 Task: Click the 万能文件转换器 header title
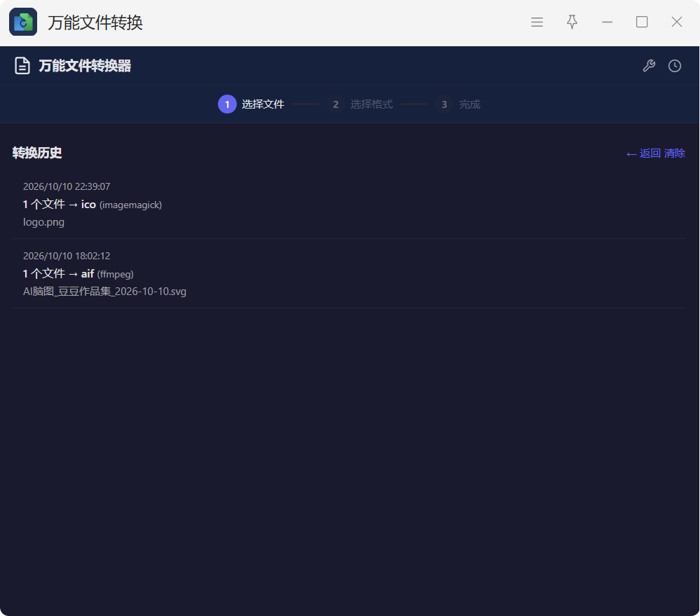coord(85,66)
